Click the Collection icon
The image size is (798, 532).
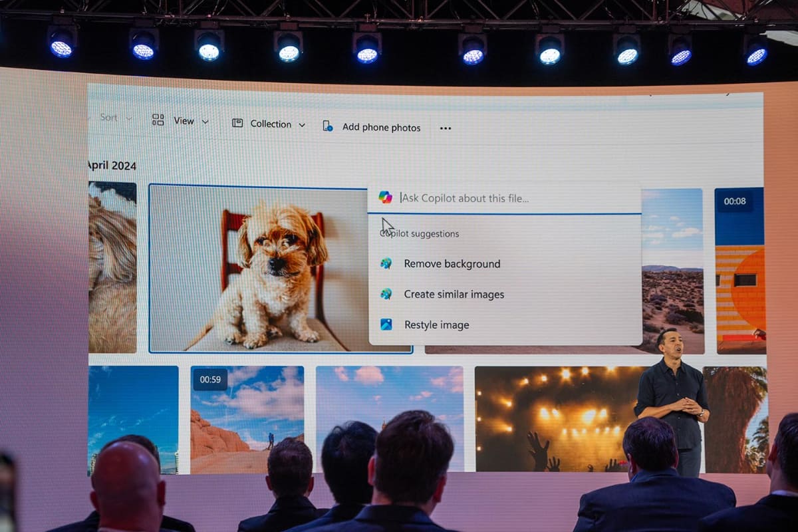click(237, 123)
